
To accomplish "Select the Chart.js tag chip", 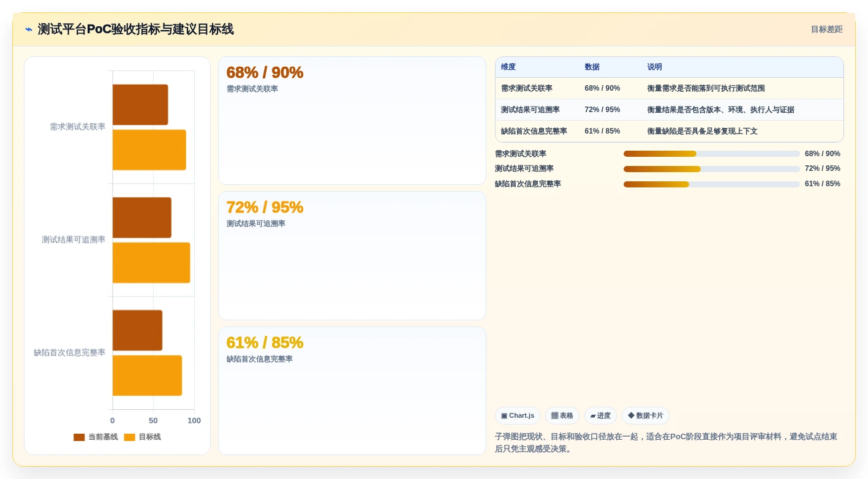I will [x=518, y=416].
